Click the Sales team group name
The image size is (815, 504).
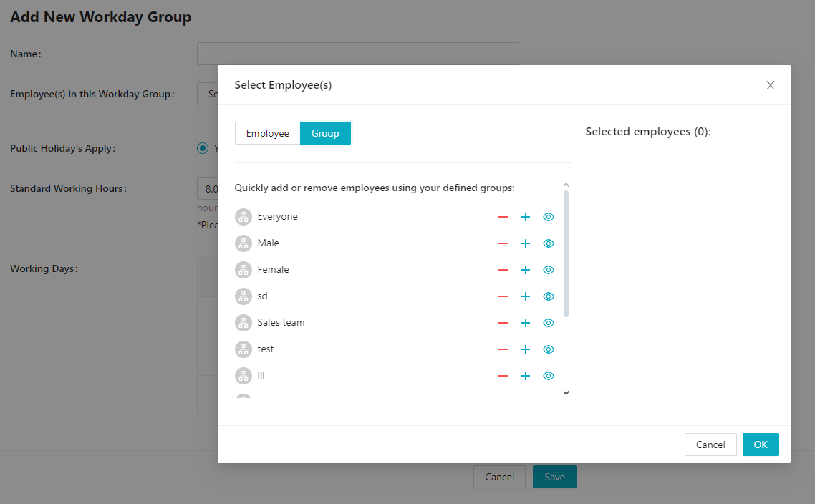click(x=281, y=323)
